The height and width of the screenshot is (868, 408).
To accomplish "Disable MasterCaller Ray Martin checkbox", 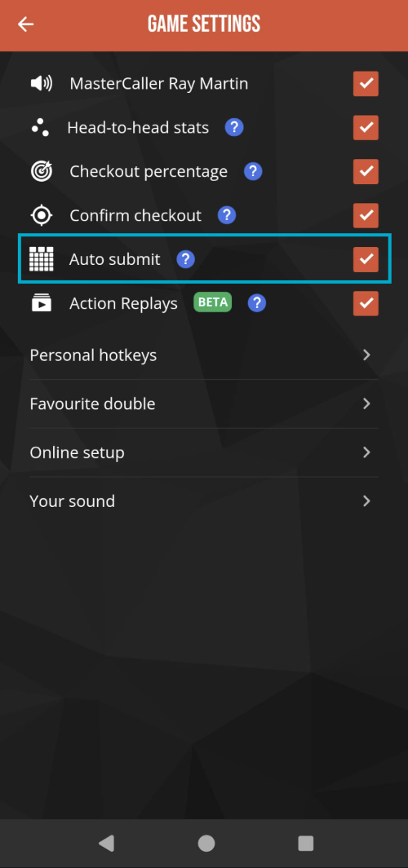I will (366, 84).
